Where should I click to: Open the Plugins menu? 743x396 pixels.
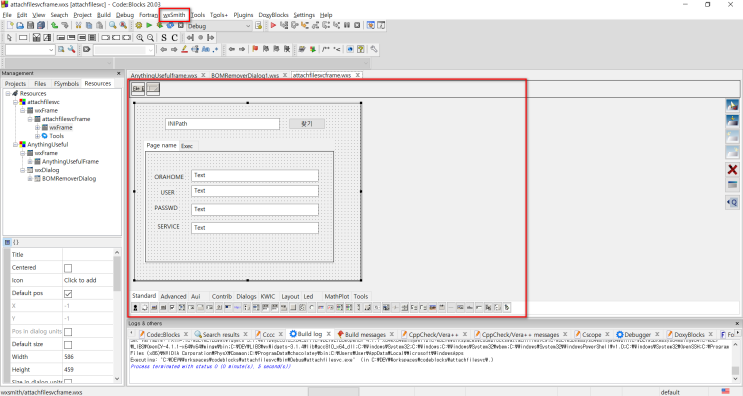coord(243,15)
